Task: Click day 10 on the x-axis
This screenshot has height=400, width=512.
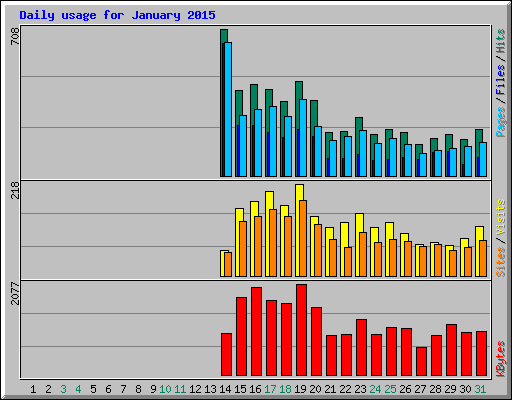Action: coord(165,389)
